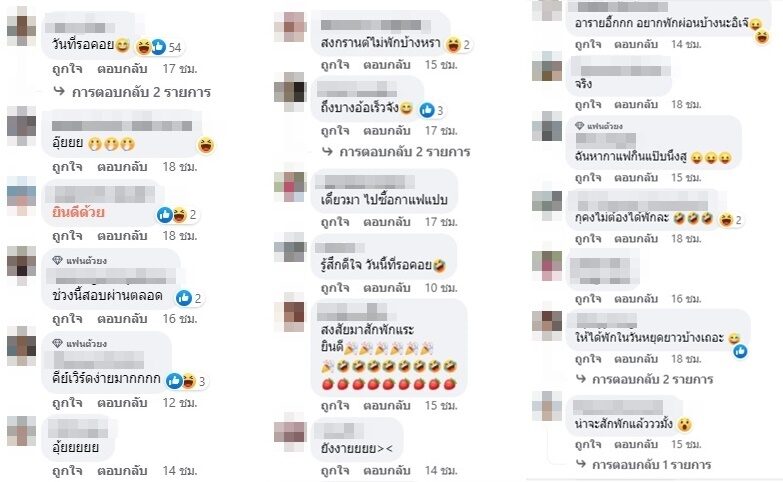Like the 'อุ้ยยย' comment
The width and height of the screenshot is (783, 482).
67,166
